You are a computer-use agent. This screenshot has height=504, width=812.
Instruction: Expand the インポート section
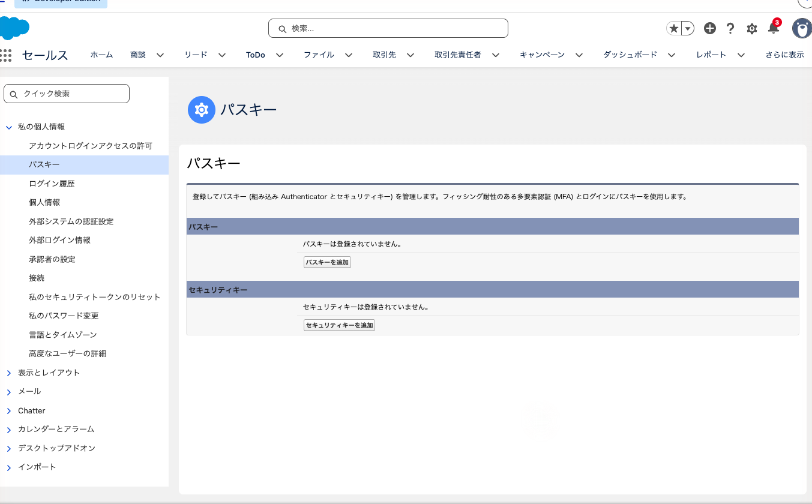[9, 467]
